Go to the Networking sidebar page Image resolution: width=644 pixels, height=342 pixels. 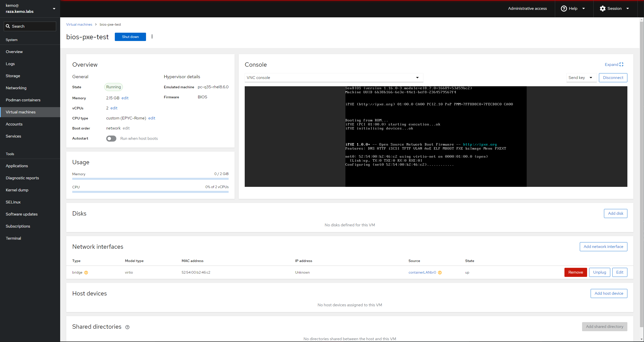[16, 88]
